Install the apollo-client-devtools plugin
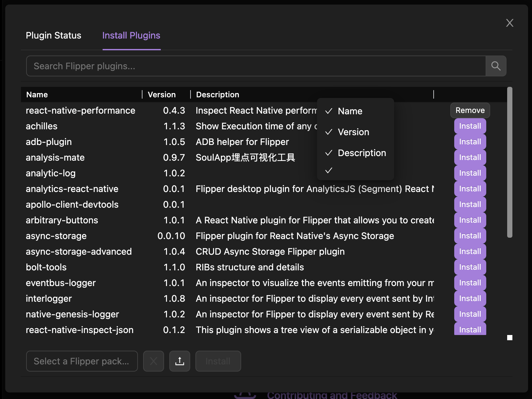Screen dimensions: 532x399 [x=470, y=204]
